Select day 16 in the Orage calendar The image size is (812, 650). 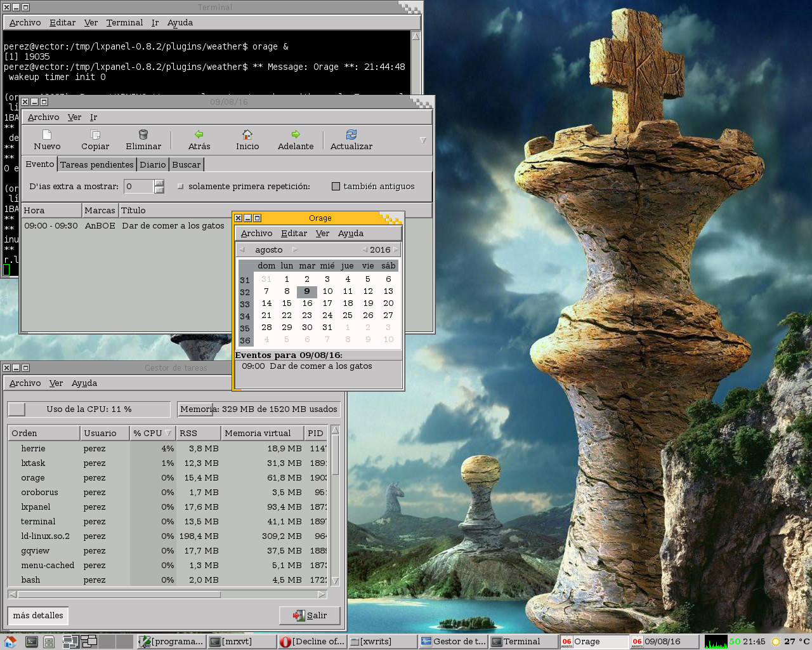(x=307, y=303)
